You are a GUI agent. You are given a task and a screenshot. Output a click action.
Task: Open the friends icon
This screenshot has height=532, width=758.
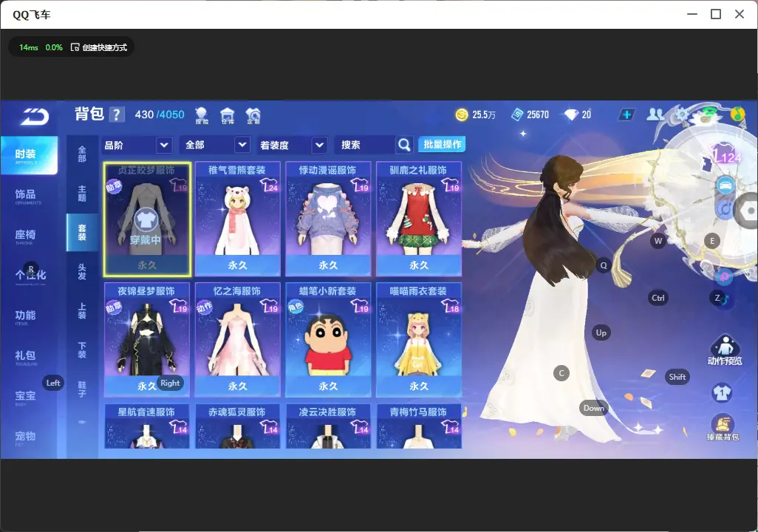655,114
